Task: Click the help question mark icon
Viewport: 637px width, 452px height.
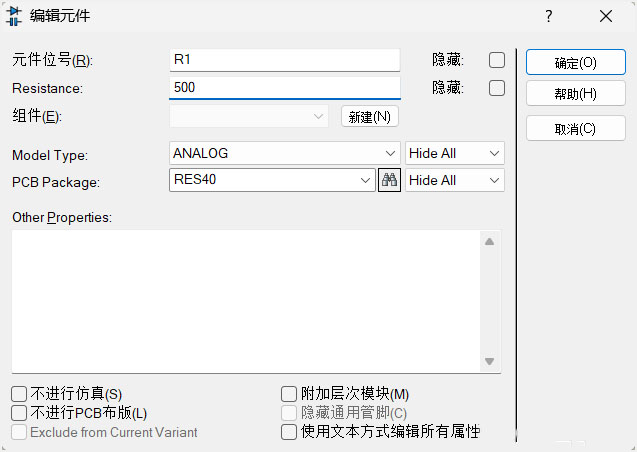Action: pos(549,16)
